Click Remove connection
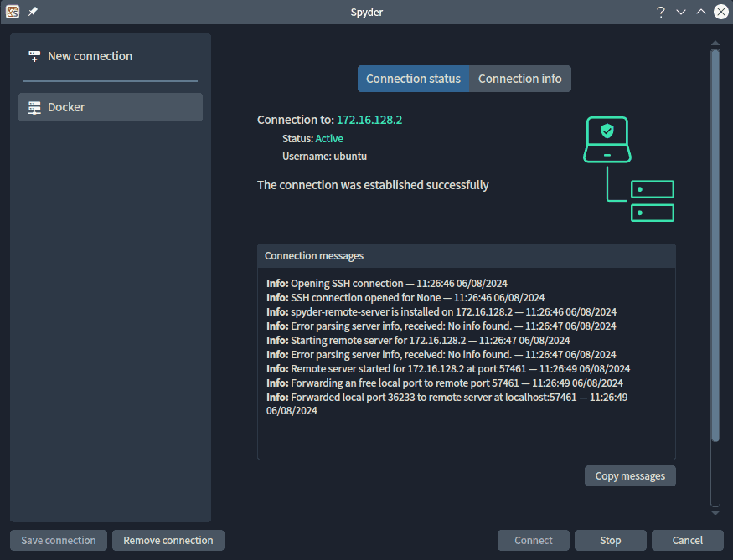 (x=168, y=540)
